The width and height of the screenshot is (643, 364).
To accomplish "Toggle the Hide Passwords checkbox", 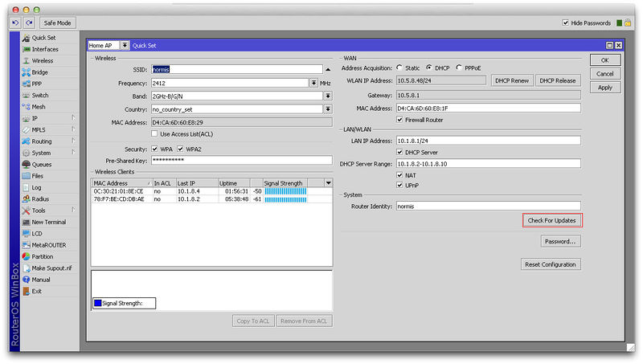I will tap(566, 23).
